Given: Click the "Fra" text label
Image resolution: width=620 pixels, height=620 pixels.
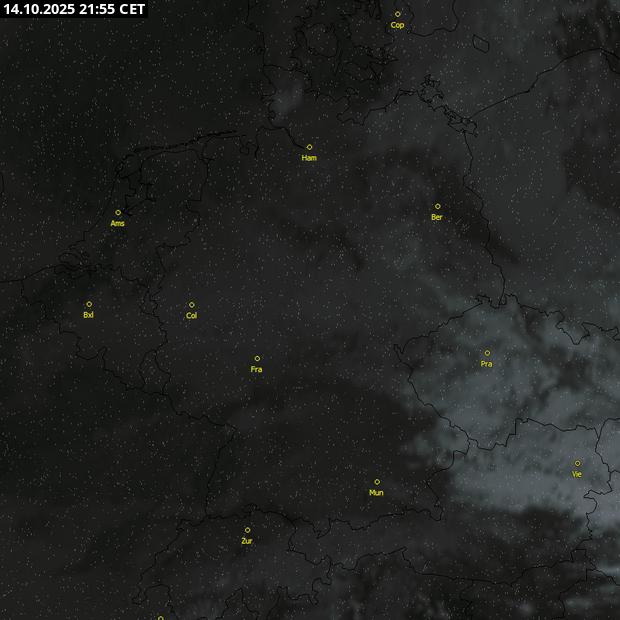Looking at the screenshot, I should (x=257, y=370).
